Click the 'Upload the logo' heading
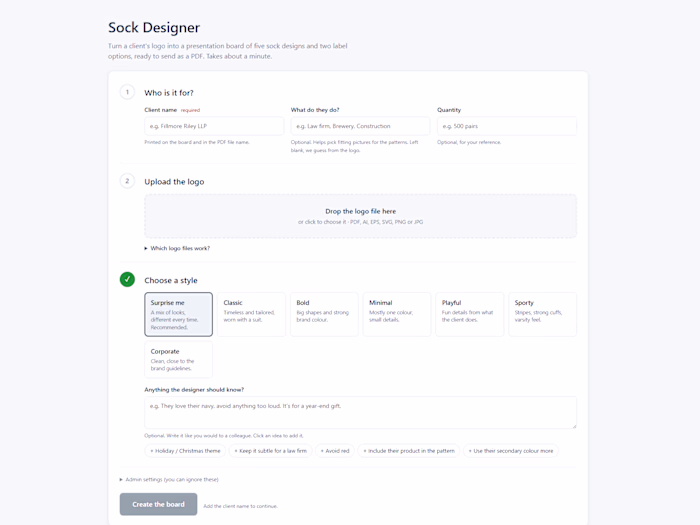This screenshot has width=700, height=525. click(x=174, y=182)
